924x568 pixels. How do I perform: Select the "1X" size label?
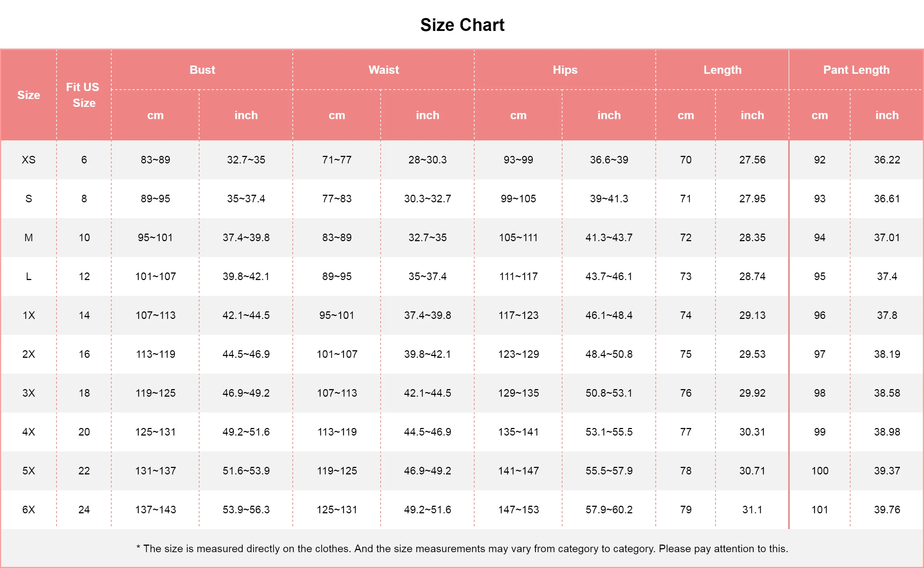pos(28,316)
